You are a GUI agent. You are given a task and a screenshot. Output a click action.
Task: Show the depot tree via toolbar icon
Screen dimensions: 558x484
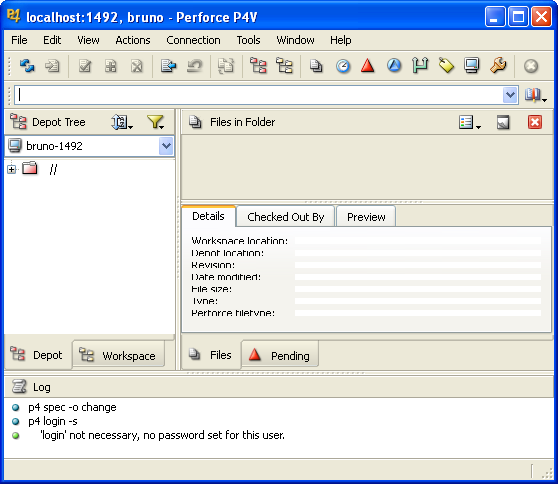[x=258, y=66]
